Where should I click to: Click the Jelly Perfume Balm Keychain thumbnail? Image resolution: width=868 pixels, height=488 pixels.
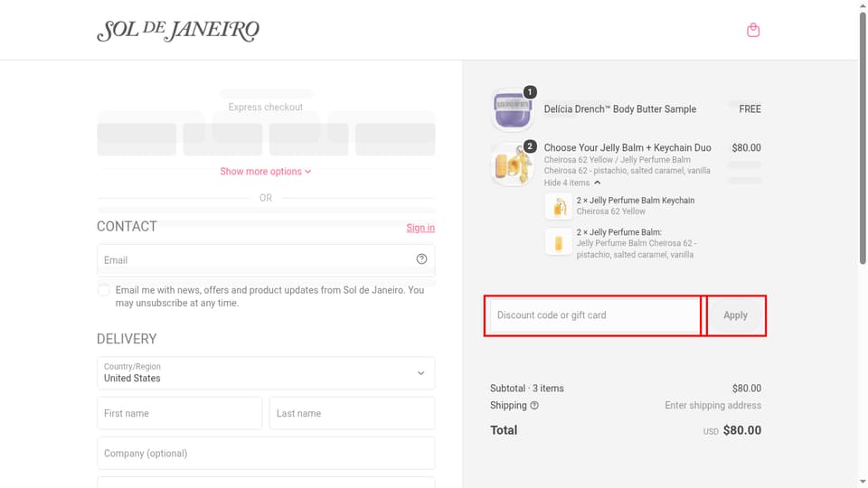(559, 207)
